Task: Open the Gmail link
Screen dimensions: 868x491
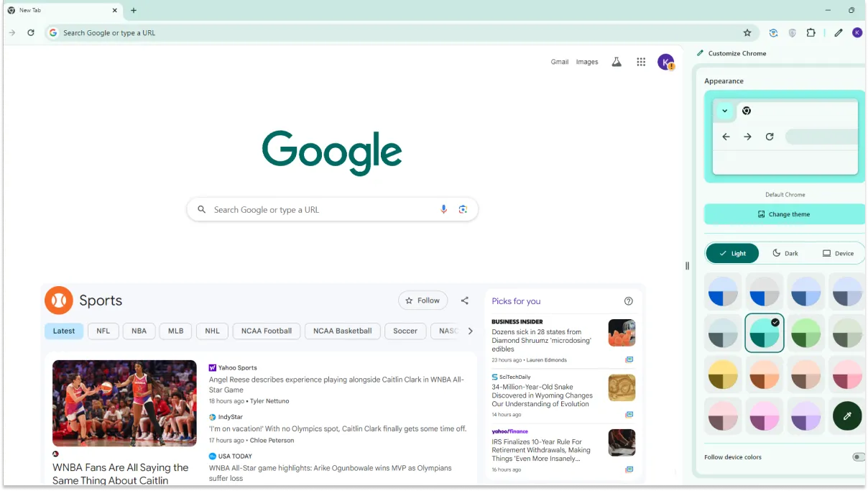Action: click(560, 62)
